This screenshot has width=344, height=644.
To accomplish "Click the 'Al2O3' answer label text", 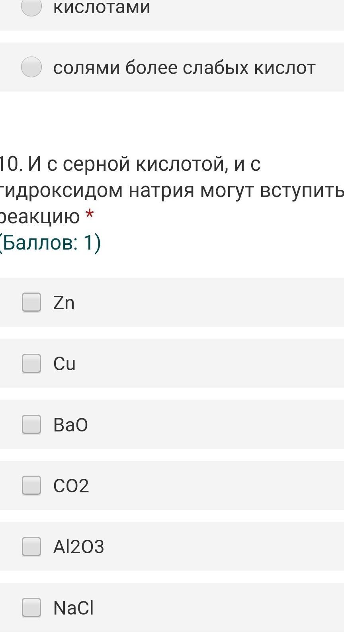I will pos(78,546).
